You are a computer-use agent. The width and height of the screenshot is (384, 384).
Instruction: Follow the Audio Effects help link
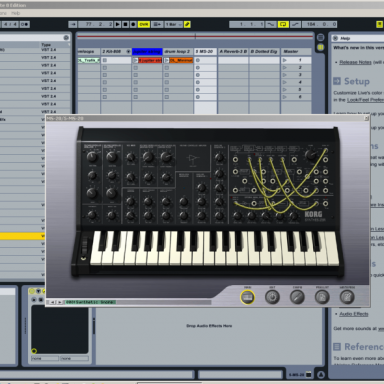354,314
